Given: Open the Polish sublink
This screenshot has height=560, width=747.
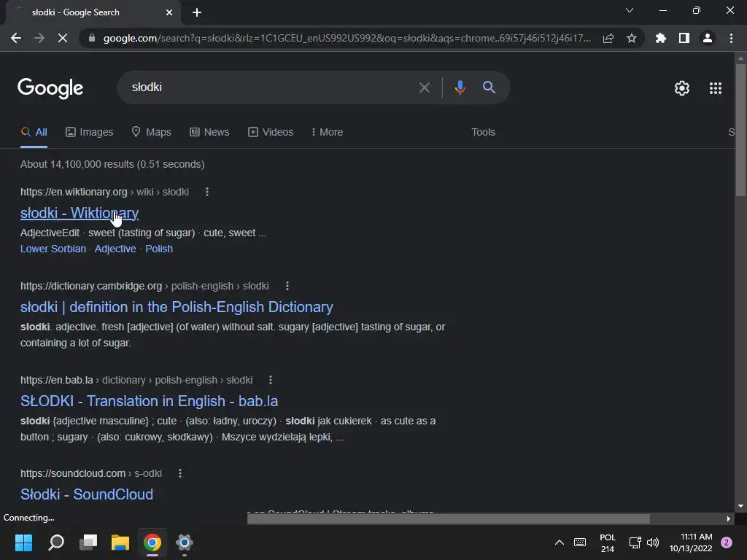Looking at the screenshot, I should point(159,249).
